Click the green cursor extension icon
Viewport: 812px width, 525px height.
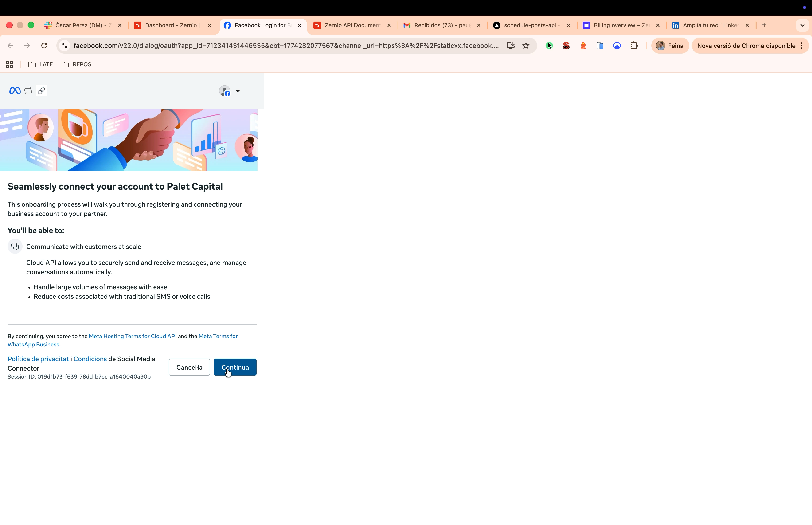tap(549, 45)
